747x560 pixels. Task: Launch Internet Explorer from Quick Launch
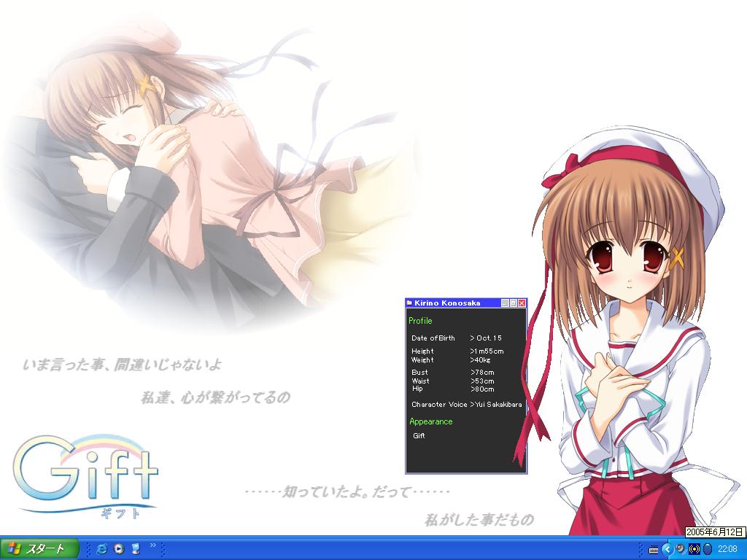point(101,549)
